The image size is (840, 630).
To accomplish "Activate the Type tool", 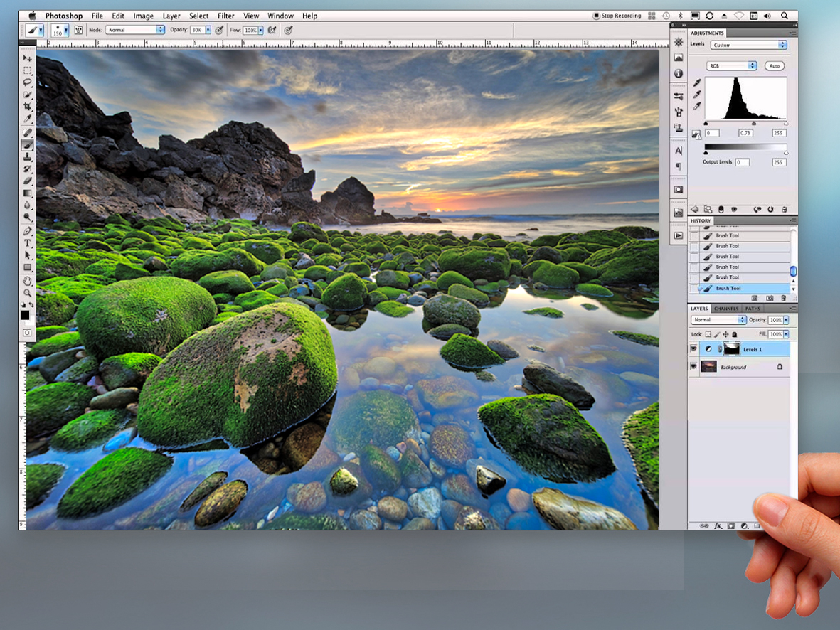I will tap(27, 243).
